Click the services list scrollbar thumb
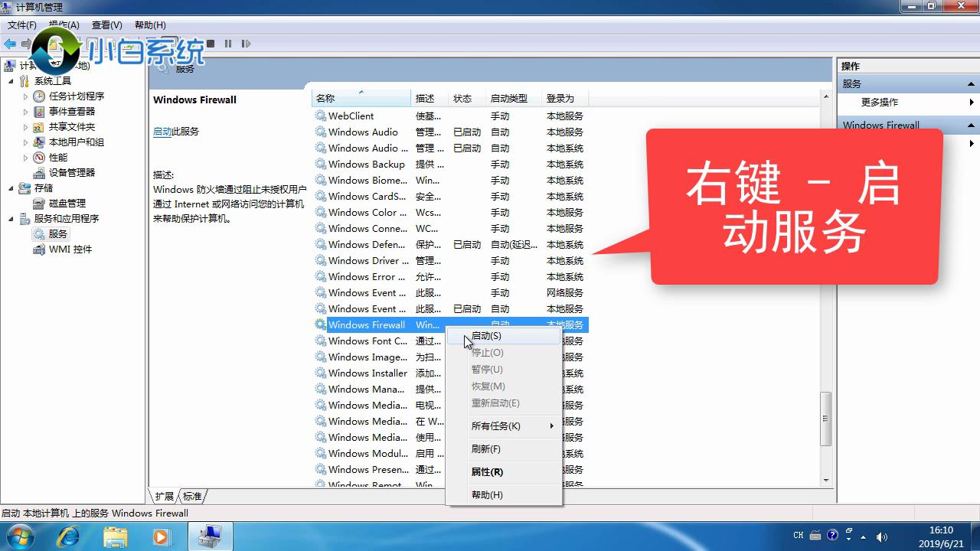The height and width of the screenshot is (551, 980). (825, 419)
